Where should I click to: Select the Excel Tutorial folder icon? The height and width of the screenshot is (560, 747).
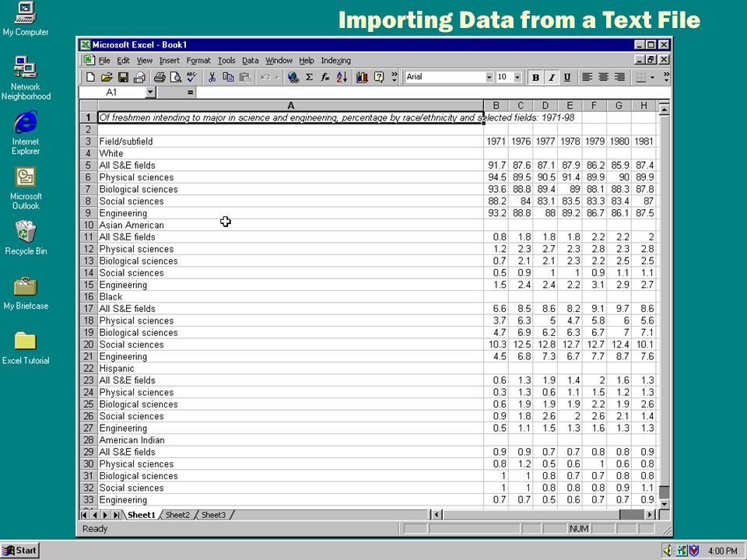click(26, 348)
